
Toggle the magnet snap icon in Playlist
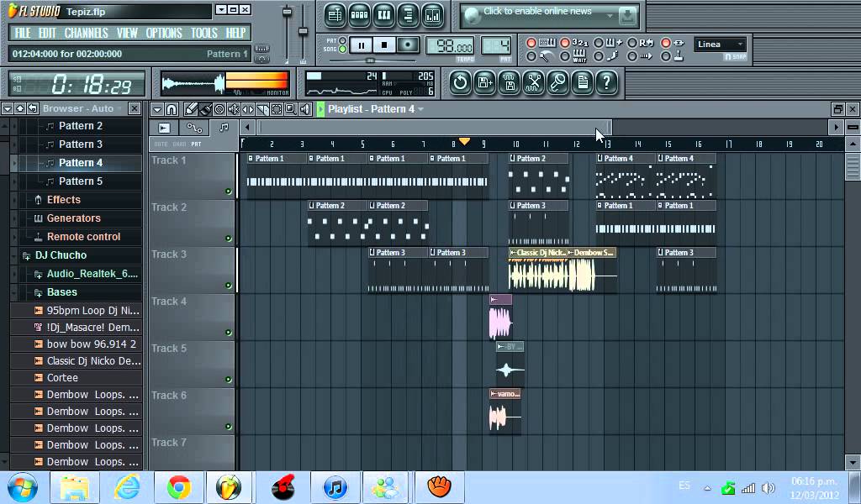(172, 109)
